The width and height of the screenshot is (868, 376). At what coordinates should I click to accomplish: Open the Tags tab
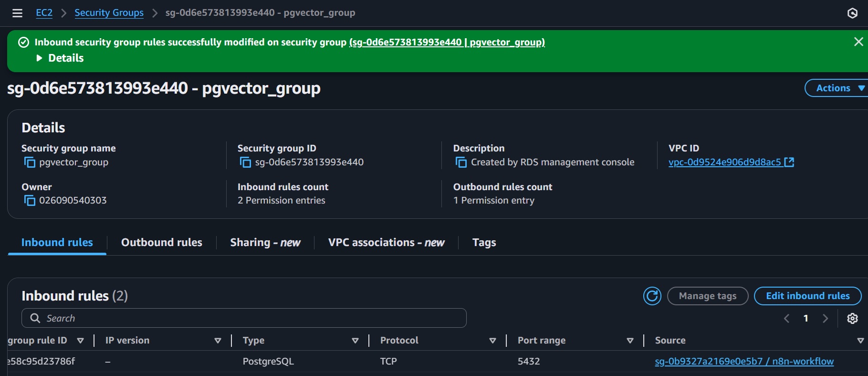pos(484,243)
